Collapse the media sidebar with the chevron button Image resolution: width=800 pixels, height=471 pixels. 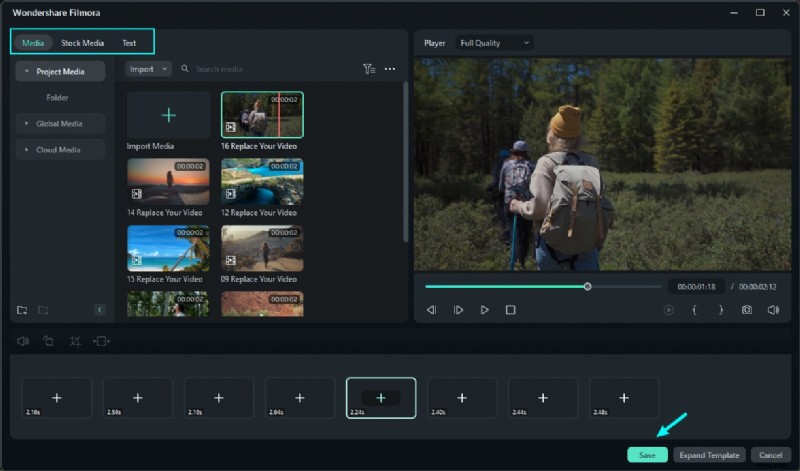coord(100,310)
